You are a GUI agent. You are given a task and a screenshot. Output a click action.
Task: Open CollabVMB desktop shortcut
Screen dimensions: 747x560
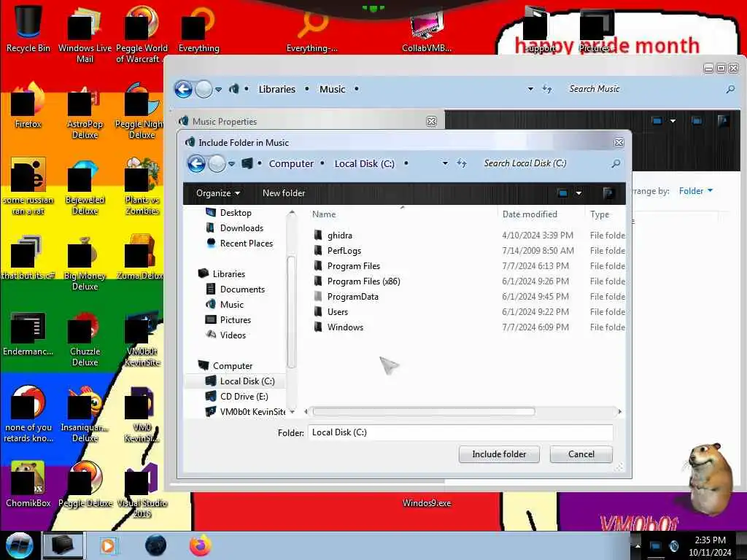tap(426, 29)
